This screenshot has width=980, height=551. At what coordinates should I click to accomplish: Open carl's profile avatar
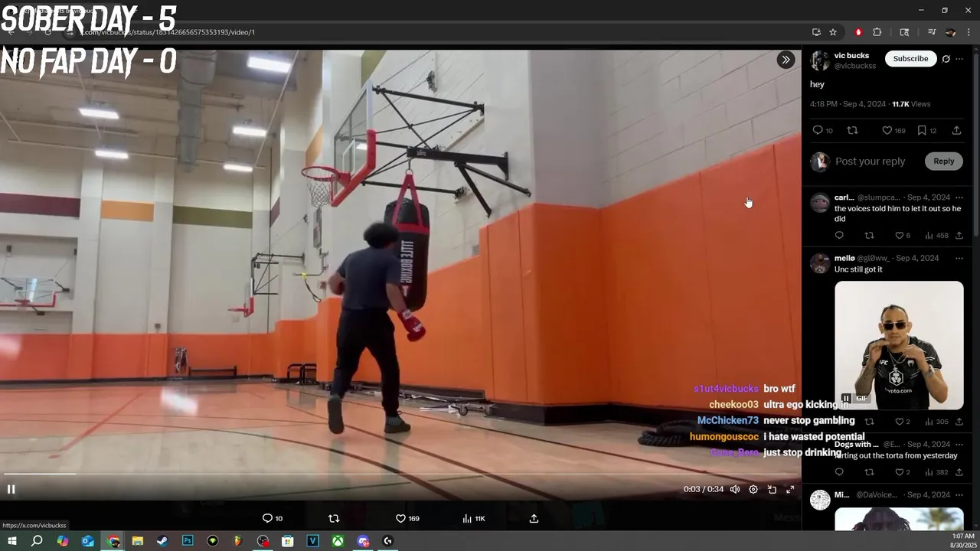(820, 202)
